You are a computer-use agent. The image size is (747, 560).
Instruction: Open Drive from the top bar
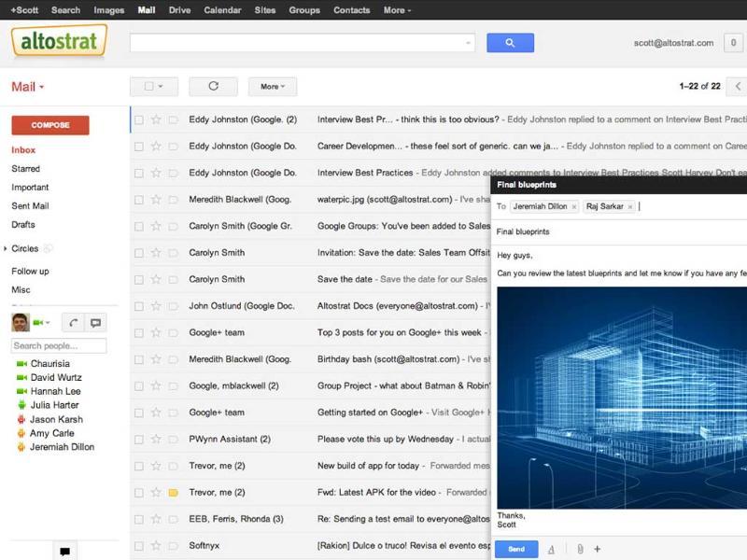coord(179,10)
